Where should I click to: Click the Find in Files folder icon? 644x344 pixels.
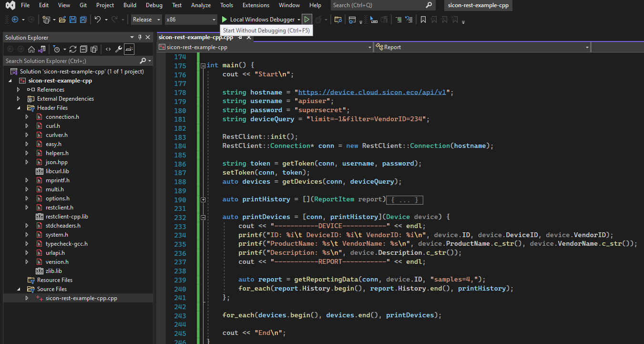point(338,20)
